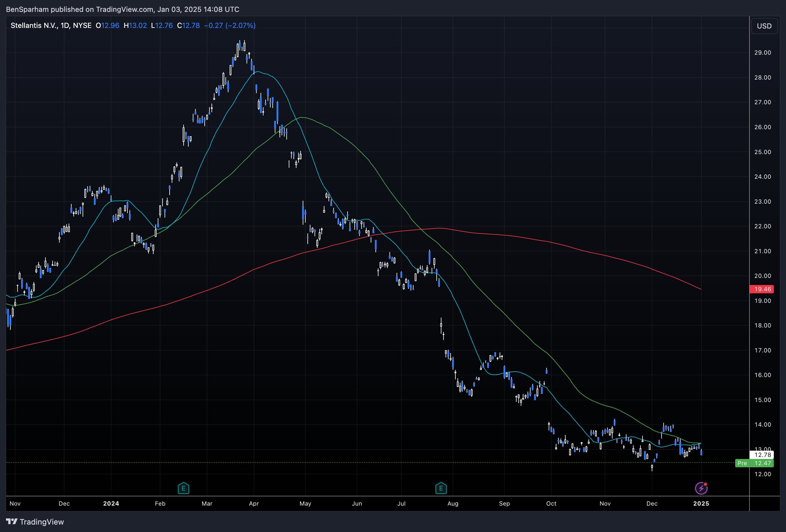Click the 22.00 price scale label
The image size is (786, 532).
point(763,226)
